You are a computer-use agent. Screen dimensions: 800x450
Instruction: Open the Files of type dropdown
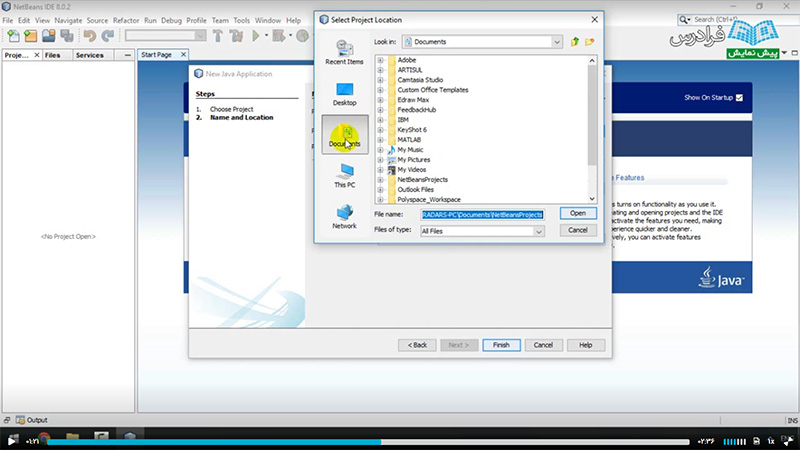pyautogui.click(x=539, y=231)
